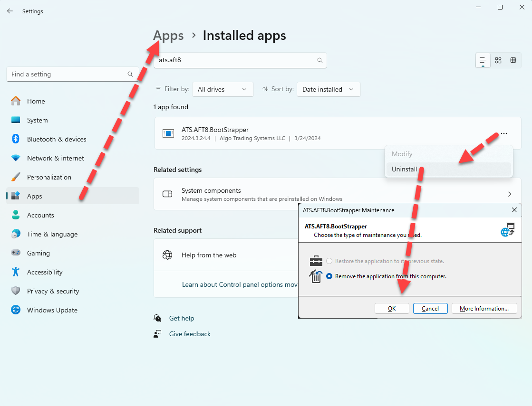Switch to grid view layout
This screenshot has height=406, width=532.
[498, 60]
